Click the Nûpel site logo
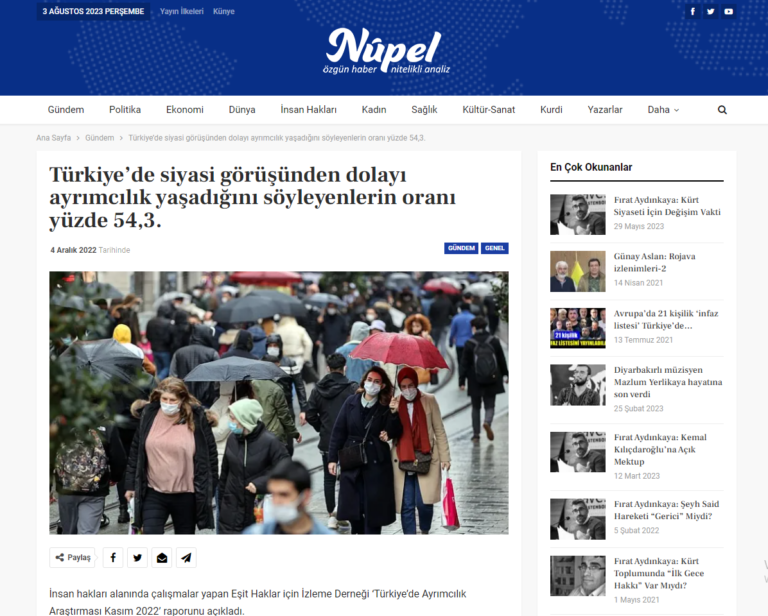Image resolution: width=768 pixels, height=616 pixels. [386, 50]
